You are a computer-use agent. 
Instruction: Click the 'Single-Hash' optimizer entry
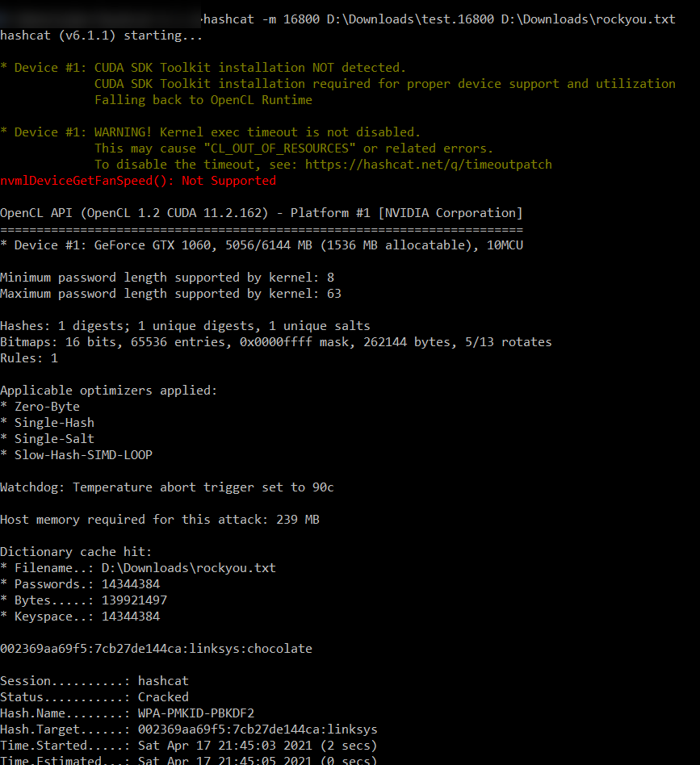pos(48,423)
